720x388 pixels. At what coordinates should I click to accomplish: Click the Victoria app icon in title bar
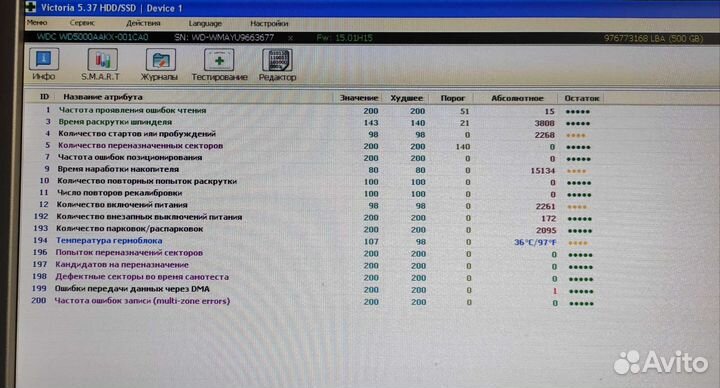click(31, 6)
